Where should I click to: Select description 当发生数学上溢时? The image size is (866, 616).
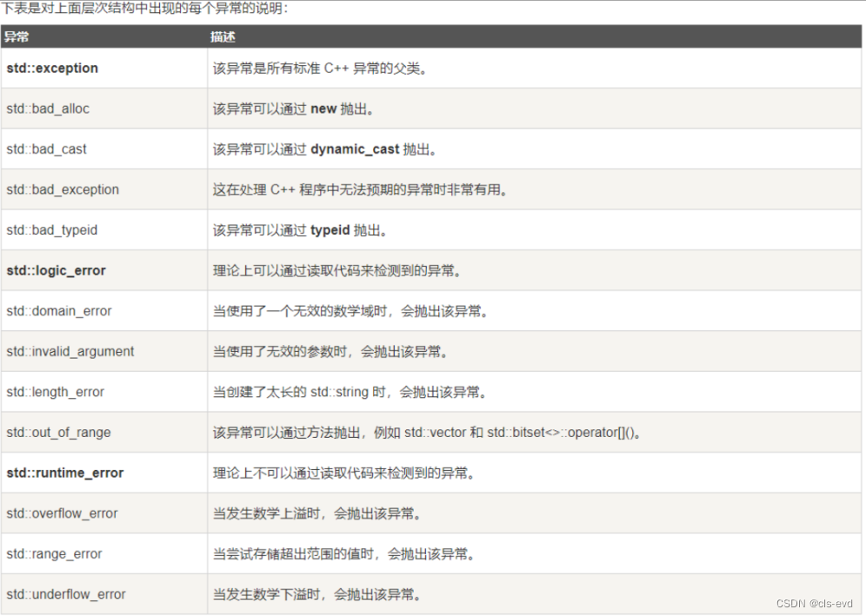(317, 513)
